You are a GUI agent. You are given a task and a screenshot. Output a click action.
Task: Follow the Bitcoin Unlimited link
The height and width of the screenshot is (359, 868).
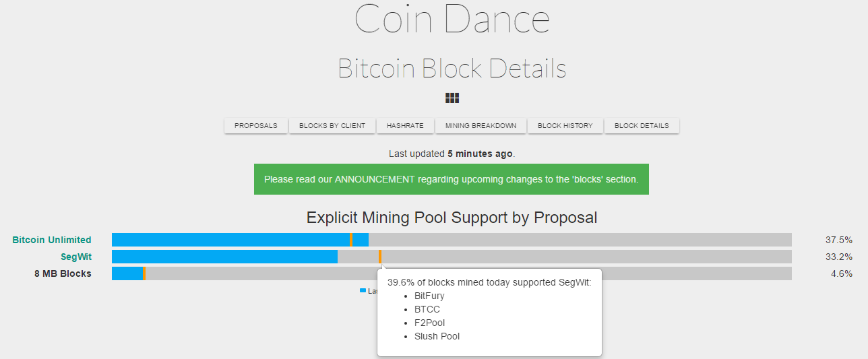(52, 240)
